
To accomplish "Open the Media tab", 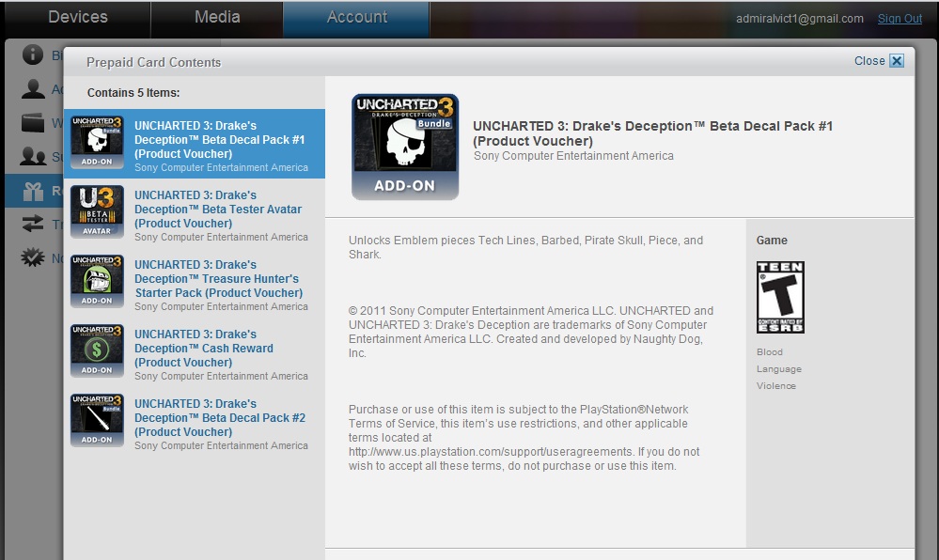I will point(217,17).
